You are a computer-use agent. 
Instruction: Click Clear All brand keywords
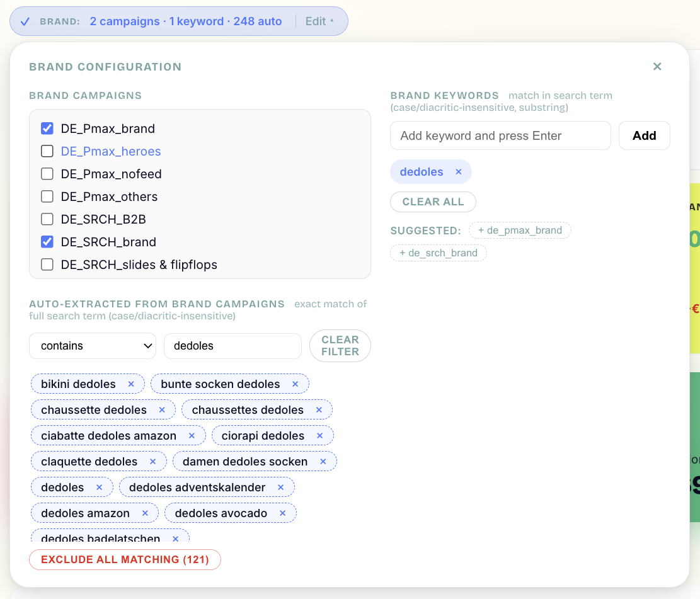(433, 202)
